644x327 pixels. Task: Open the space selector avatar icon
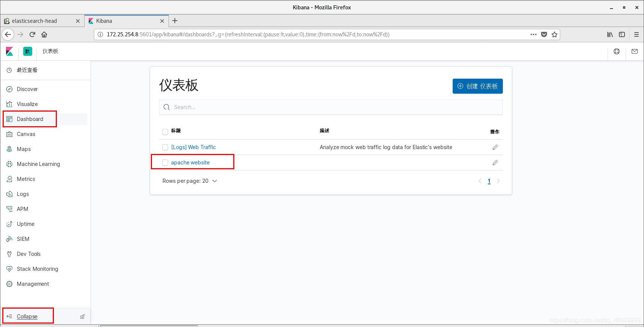[28, 51]
